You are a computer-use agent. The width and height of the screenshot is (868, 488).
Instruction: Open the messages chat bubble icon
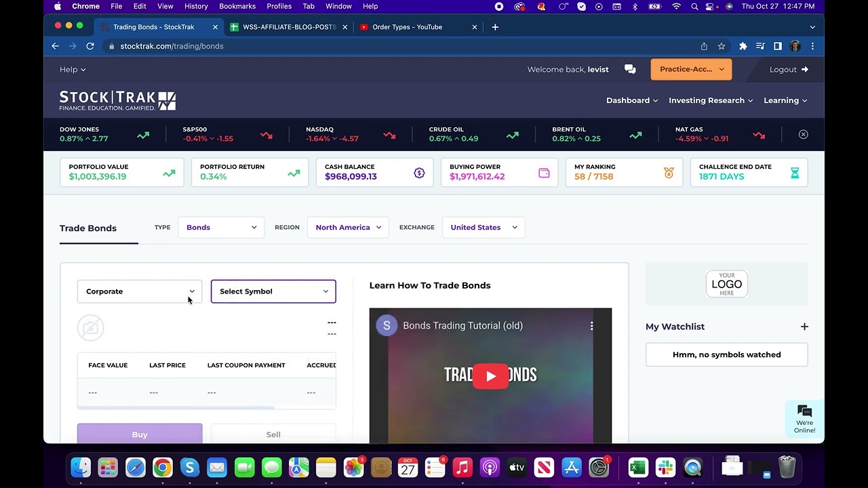coord(630,69)
